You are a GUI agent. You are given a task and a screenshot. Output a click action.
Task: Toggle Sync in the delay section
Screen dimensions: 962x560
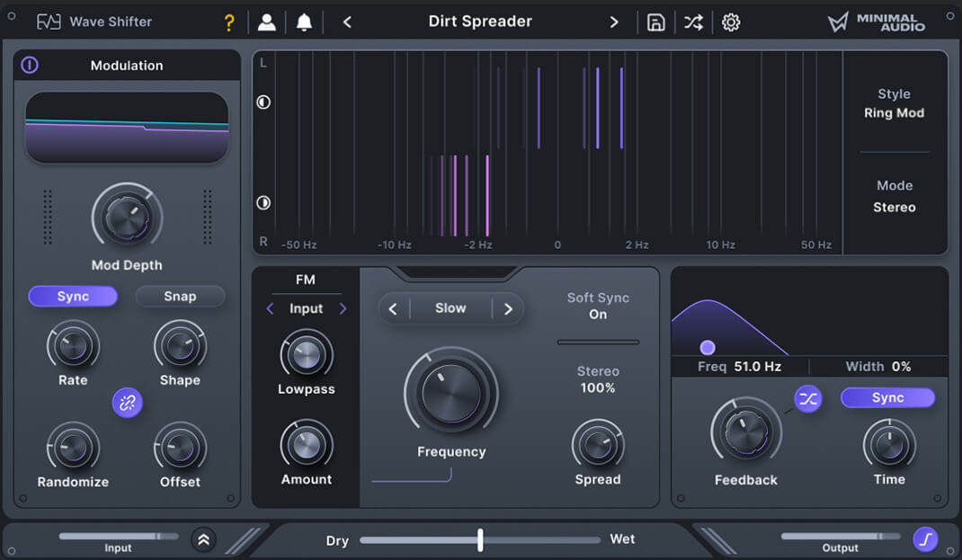coord(887,397)
